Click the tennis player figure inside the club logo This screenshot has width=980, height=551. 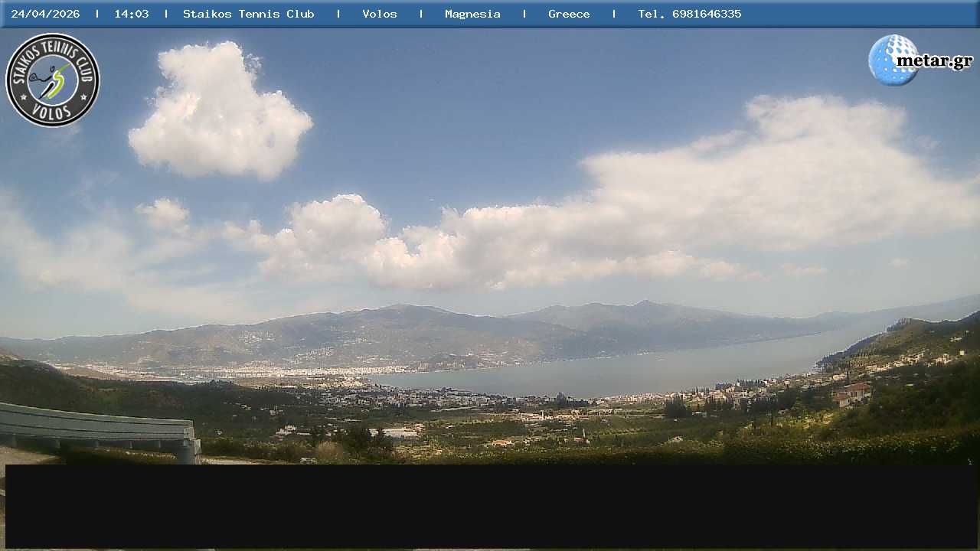click(x=53, y=80)
